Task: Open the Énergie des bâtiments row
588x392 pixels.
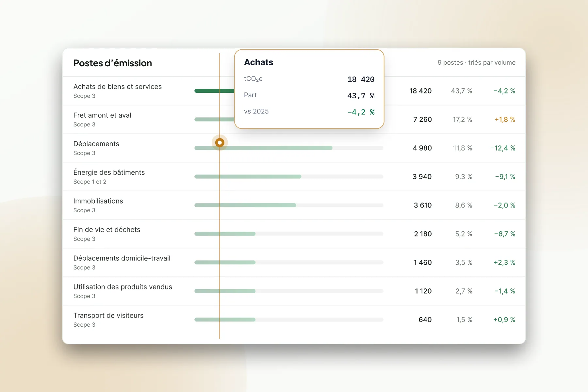Action: point(294,177)
